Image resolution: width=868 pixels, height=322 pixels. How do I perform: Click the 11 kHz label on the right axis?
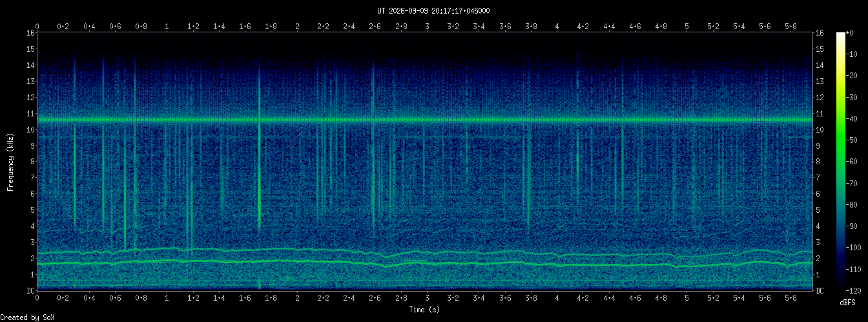point(820,114)
